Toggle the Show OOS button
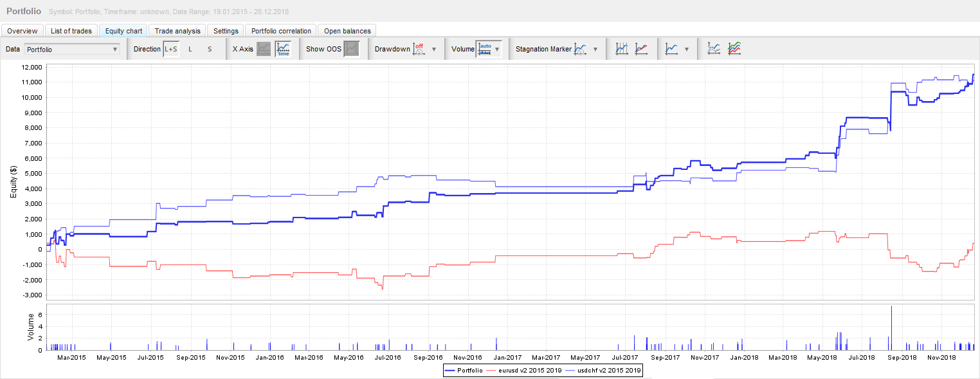980x379 pixels. pos(352,49)
